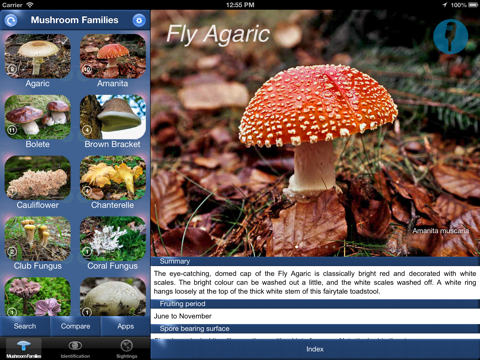Image resolution: width=480 pixels, height=360 pixels.
Task: Click the Compare button
Action: pyautogui.click(x=75, y=326)
